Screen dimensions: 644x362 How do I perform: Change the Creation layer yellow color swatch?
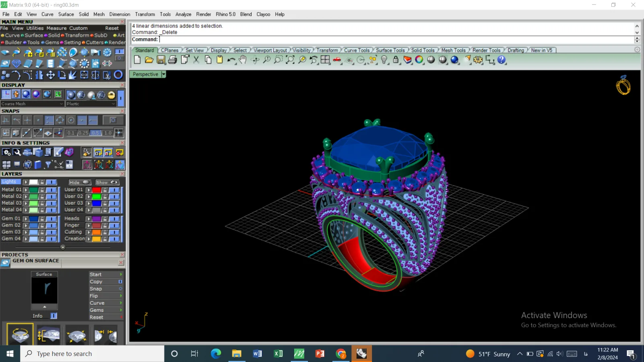(x=97, y=239)
